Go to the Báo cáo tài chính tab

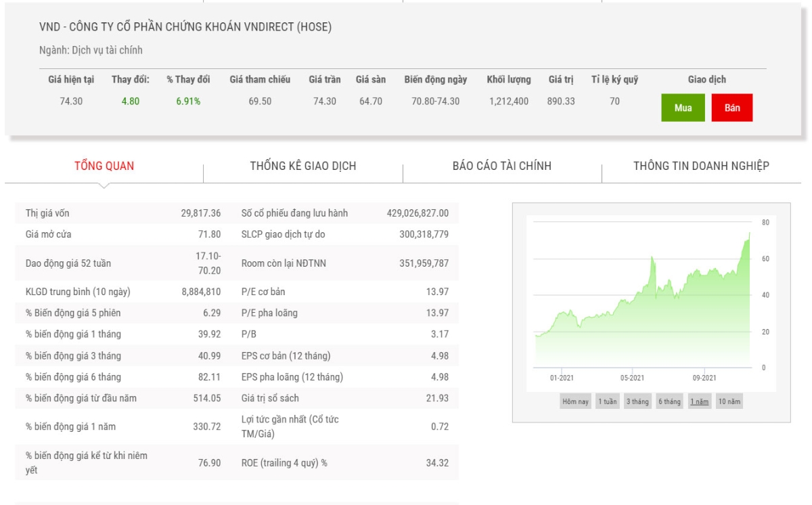pyautogui.click(x=501, y=166)
